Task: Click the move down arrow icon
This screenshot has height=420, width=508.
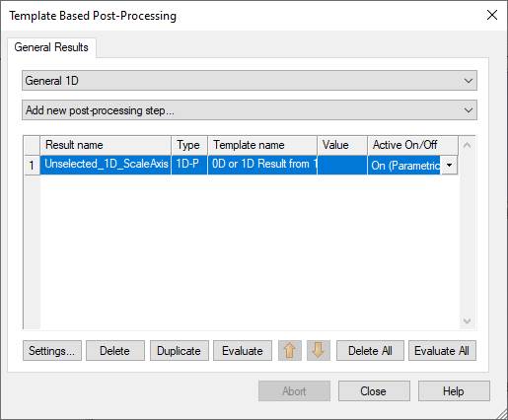Action: coord(319,350)
